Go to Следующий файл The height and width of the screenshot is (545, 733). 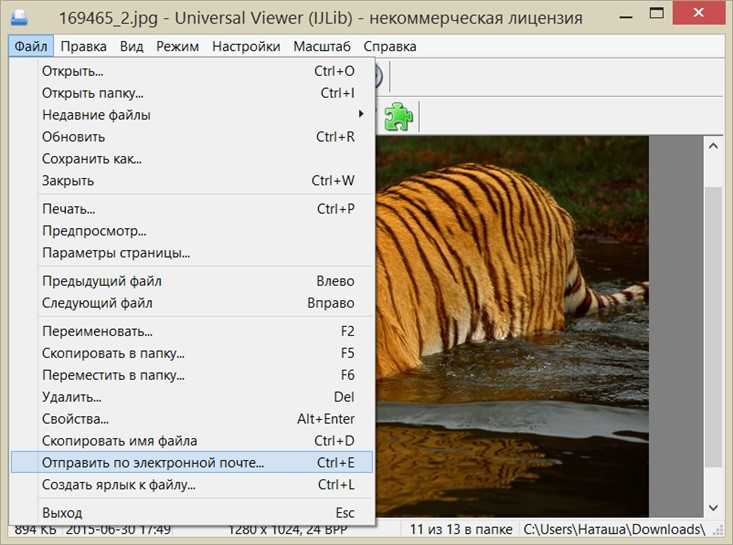pos(192,303)
